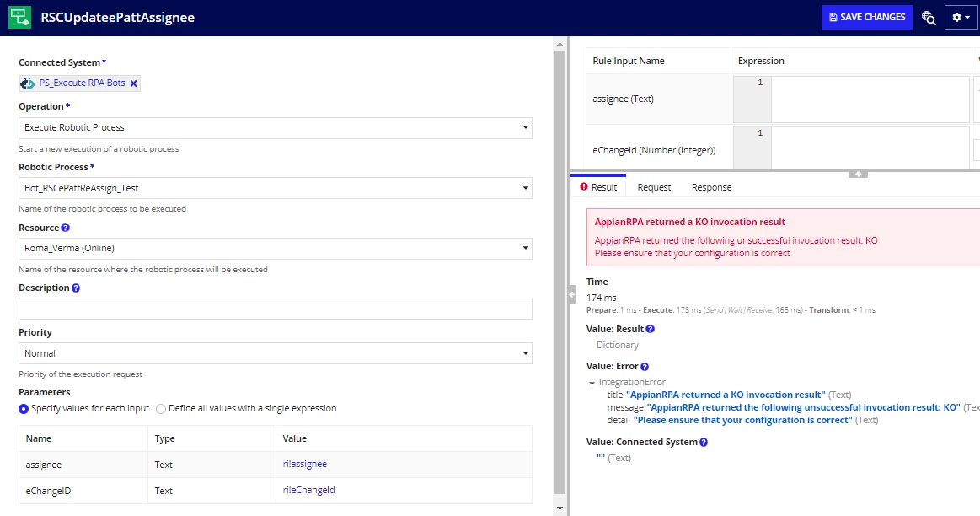980x516 pixels.
Task: Show help for the Description field
Action: 76,288
